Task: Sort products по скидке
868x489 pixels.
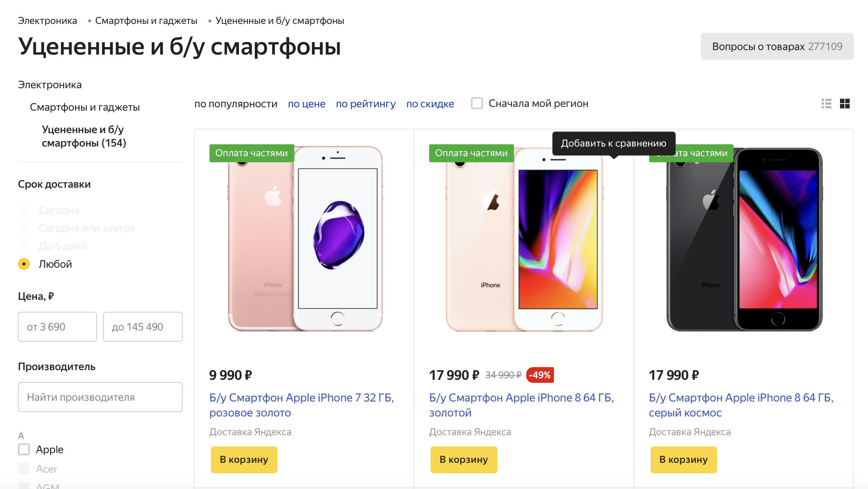Action: pos(430,104)
